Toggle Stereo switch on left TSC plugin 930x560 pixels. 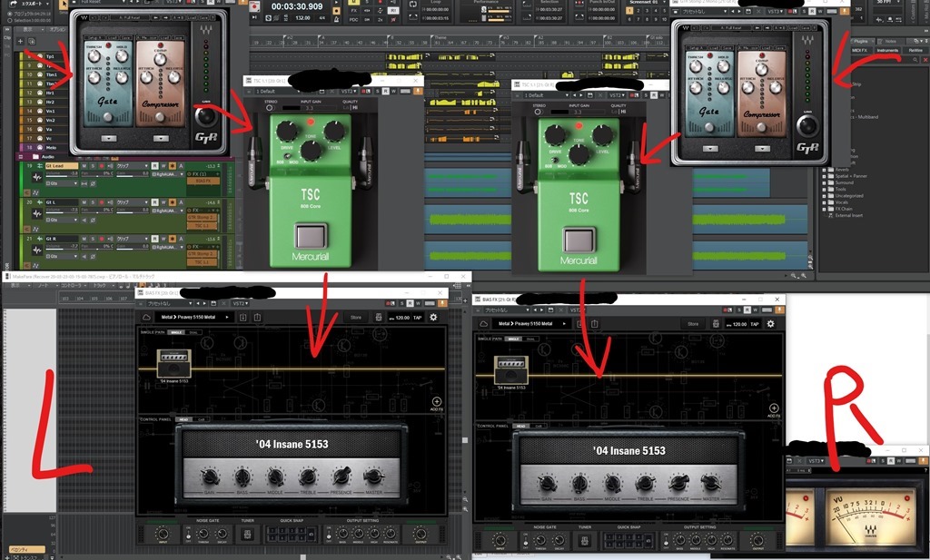[268, 108]
